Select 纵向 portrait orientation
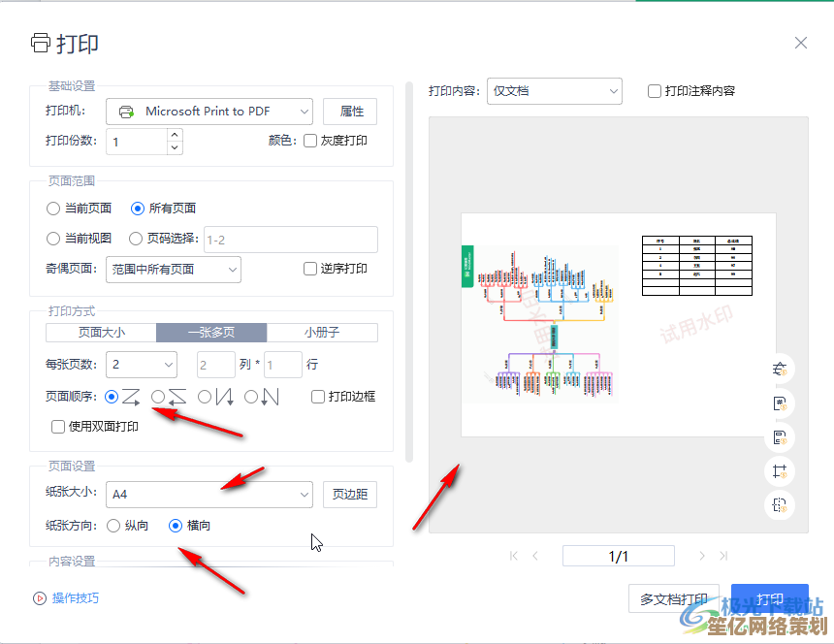 click(114, 526)
